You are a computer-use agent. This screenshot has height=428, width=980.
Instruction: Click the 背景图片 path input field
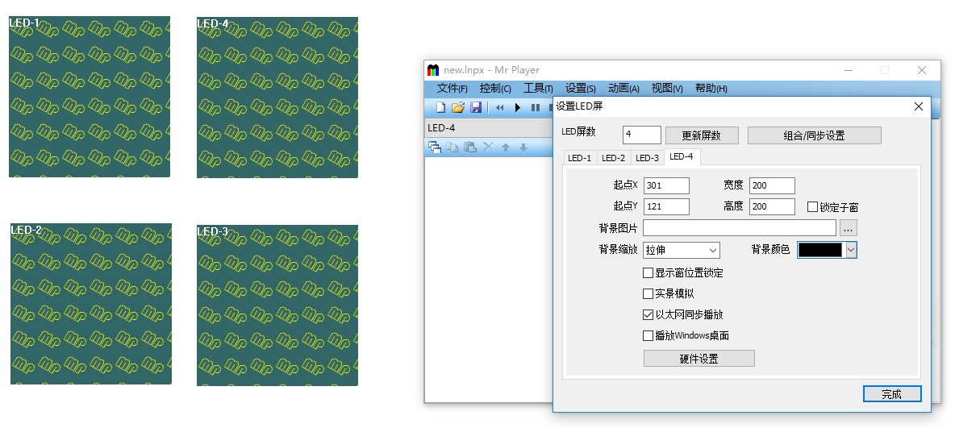[740, 229]
